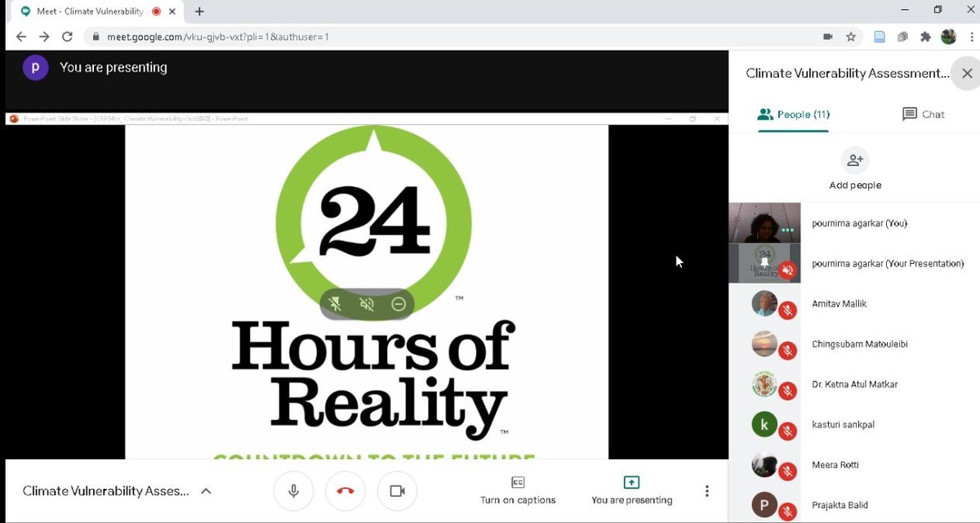The height and width of the screenshot is (523, 980).
Task: Open the extensions puzzle icon
Action: [925, 37]
